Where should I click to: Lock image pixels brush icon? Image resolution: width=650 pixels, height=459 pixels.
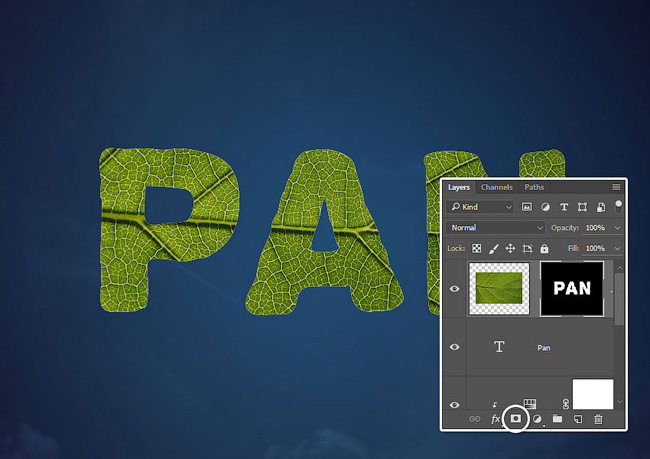(x=494, y=248)
